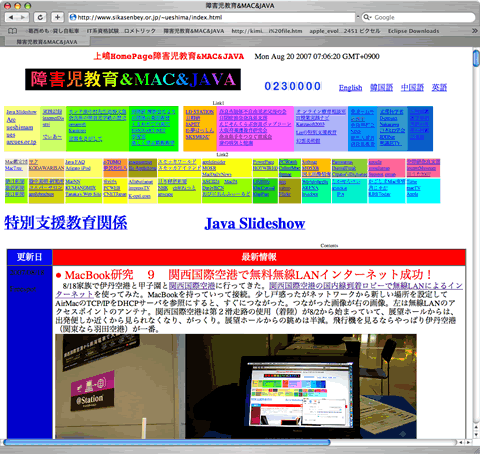Open the Eclipse Downloads bookmark
The image size is (480, 454).
[x=413, y=31]
